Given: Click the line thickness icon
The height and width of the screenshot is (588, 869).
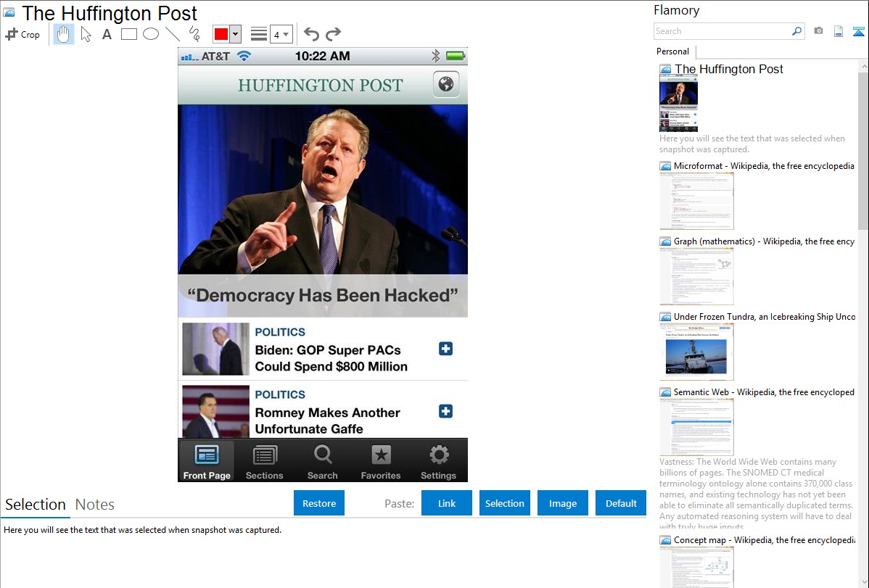Looking at the screenshot, I should tap(259, 34).
